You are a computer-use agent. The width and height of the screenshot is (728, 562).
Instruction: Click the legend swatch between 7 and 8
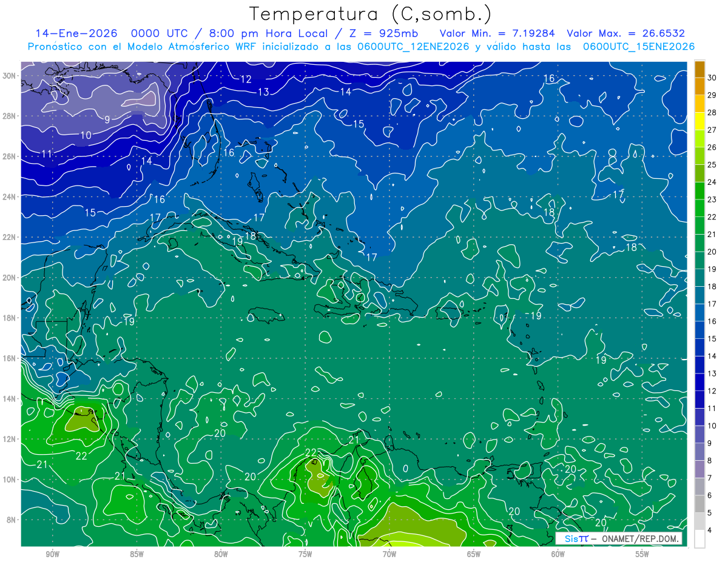pos(699,469)
